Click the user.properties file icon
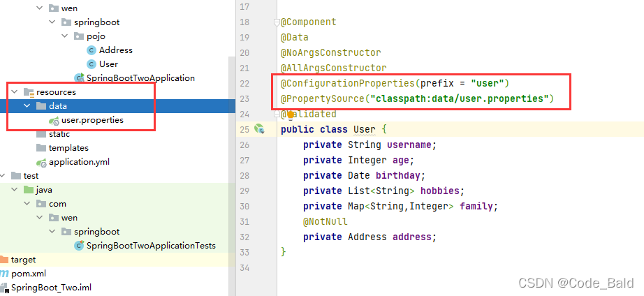This screenshot has width=644, height=296. (54, 120)
